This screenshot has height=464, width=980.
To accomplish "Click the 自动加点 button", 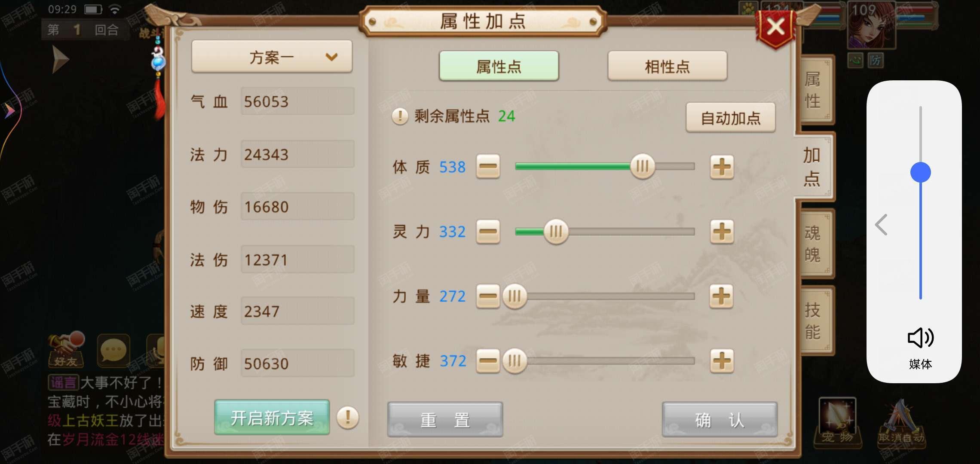I will coord(731,118).
